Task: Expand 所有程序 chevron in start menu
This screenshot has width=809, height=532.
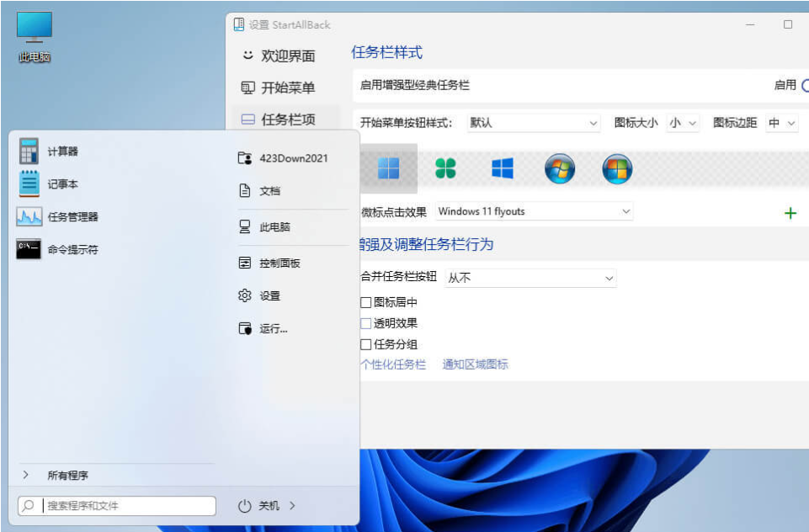Action: (x=26, y=475)
